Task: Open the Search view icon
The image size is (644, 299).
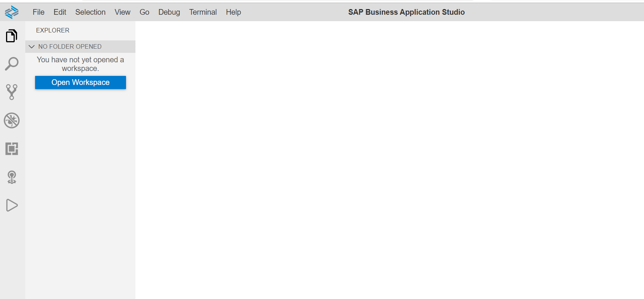Action: click(12, 64)
